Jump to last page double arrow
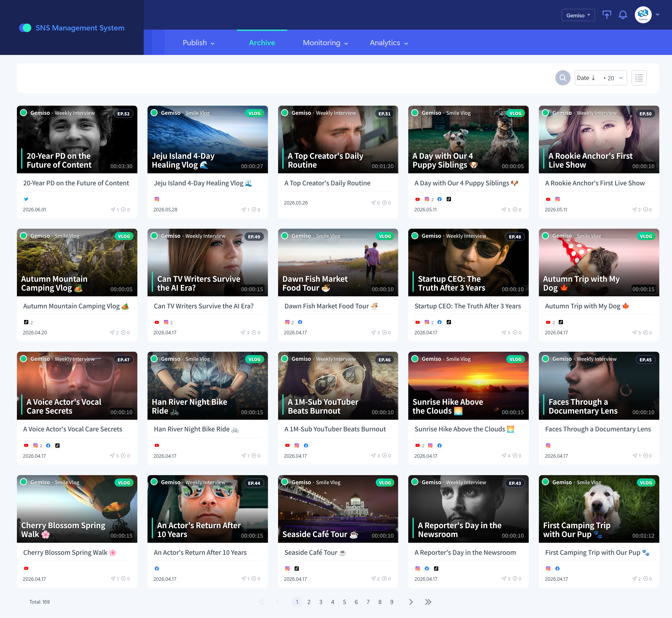Image resolution: width=672 pixels, height=618 pixels. (x=428, y=602)
